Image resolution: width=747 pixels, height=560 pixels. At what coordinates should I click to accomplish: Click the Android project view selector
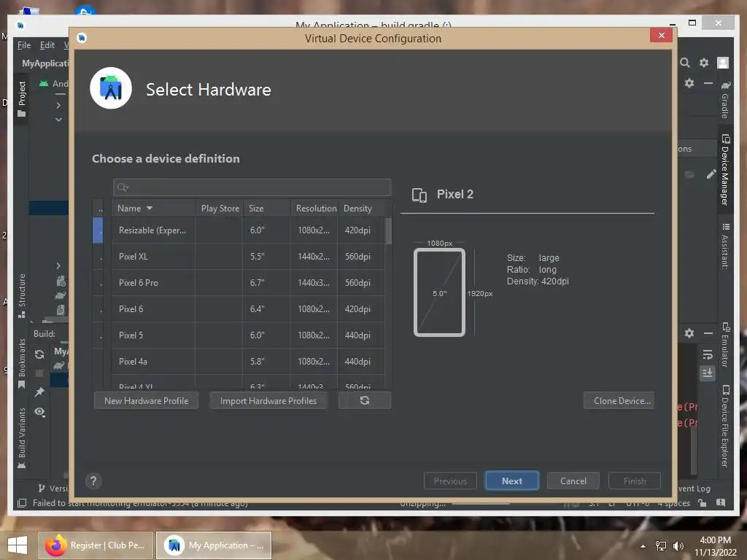[53, 83]
